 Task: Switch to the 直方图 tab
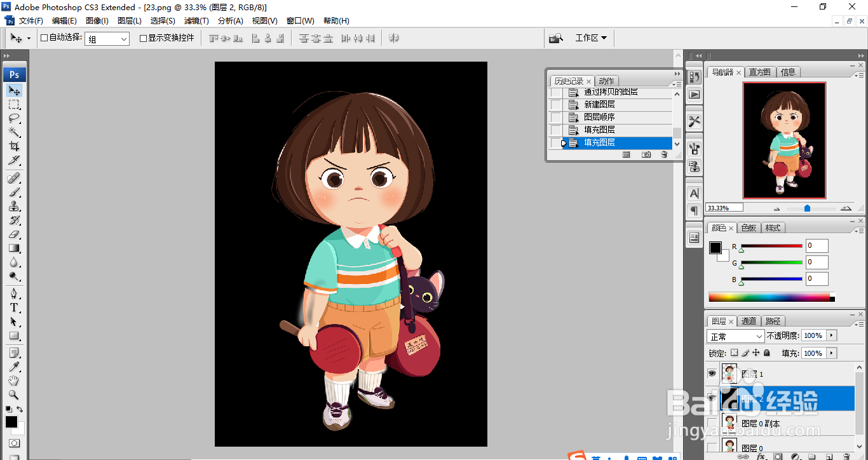(x=759, y=72)
